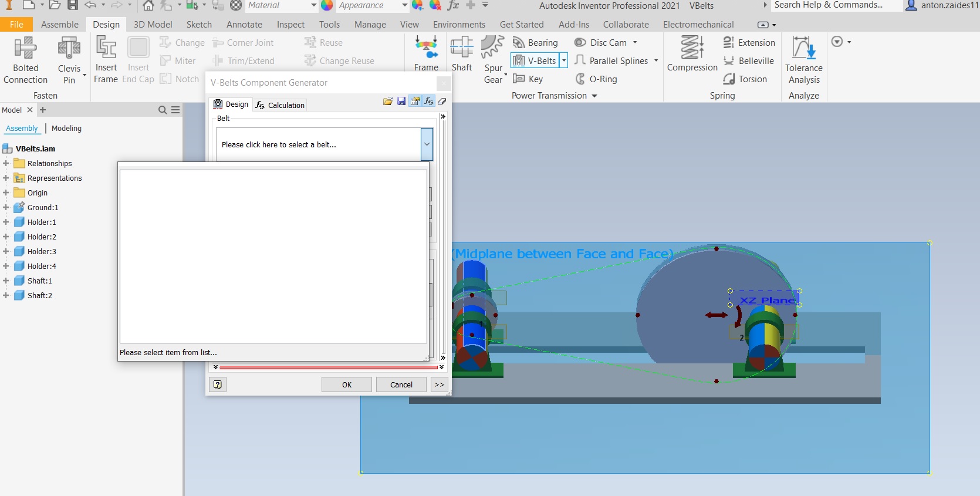This screenshot has width=980, height=496.
Task: Expand the Holder:1 tree node
Action: pyautogui.click(x=6, y=222)
